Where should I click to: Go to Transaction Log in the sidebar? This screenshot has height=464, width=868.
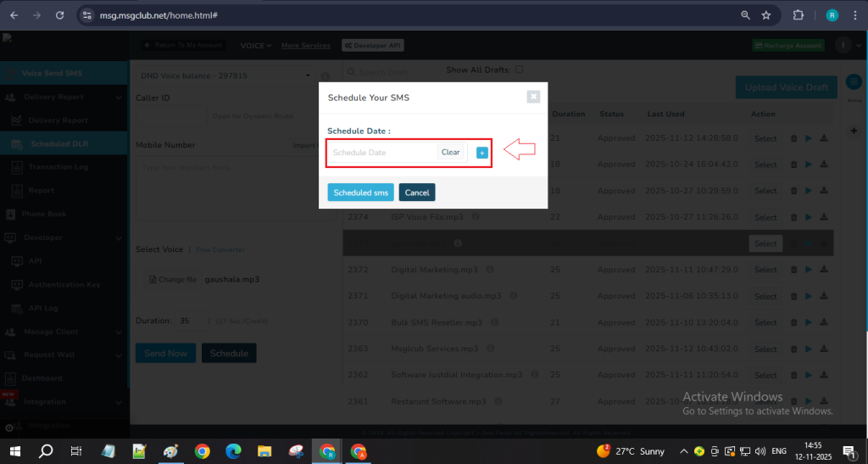point(58,167)
